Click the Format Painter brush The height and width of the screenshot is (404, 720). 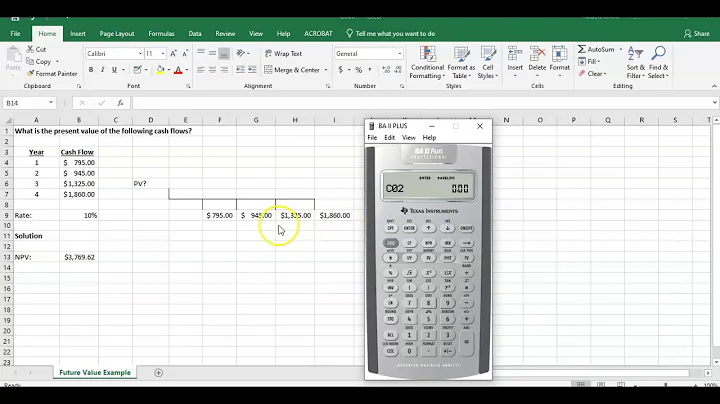(30, 73)
